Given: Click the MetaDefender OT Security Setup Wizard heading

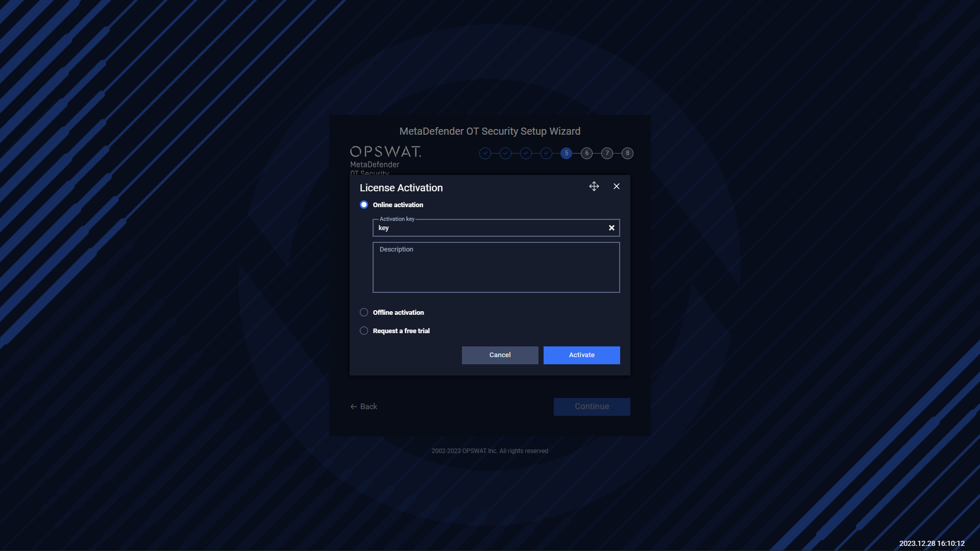Looking at the screenshot, I should pyautogui.click(x=490, y=131).
